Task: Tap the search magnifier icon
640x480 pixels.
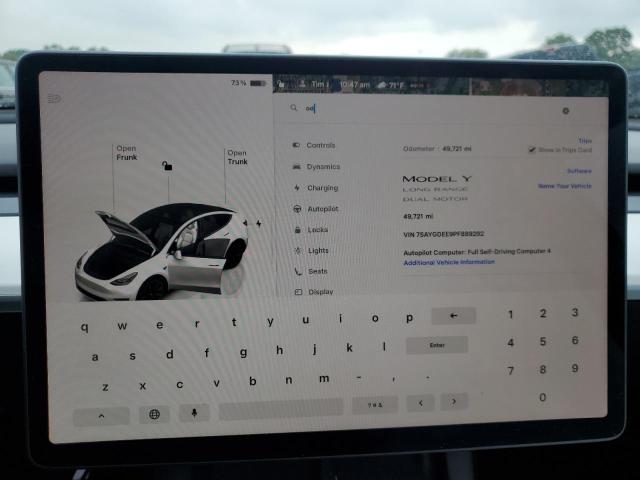Action: 294,109
